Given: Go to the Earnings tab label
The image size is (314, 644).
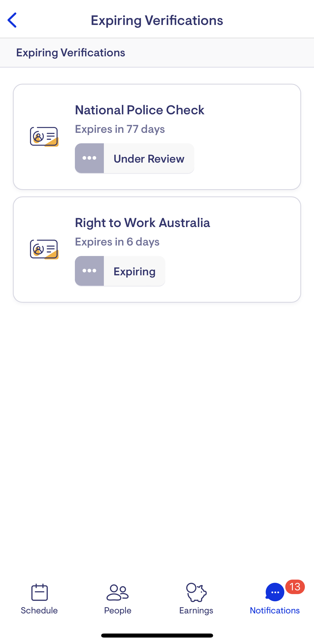Looking at the screenshot, I should 196,610.
